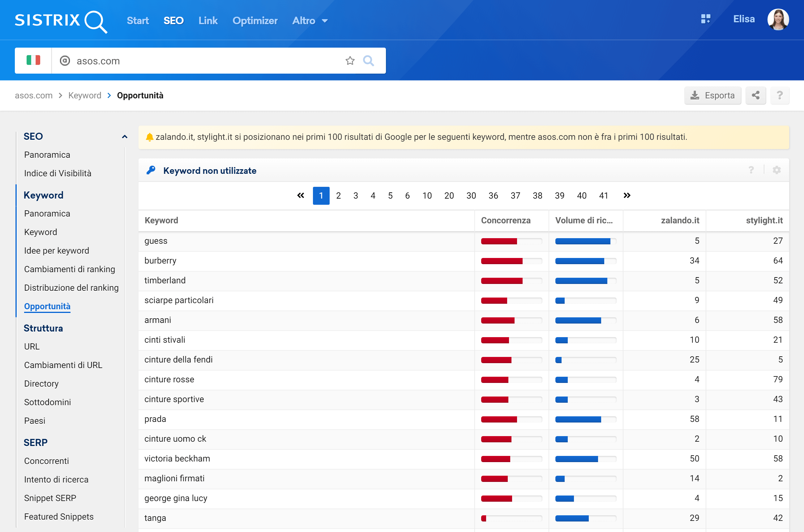
Task: Go to the last page with the double arrow
Action: 627,195
